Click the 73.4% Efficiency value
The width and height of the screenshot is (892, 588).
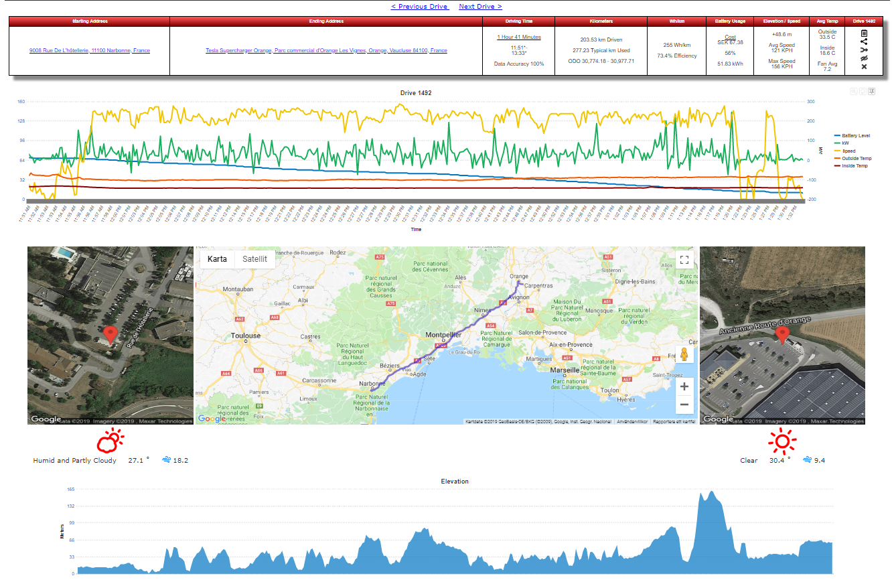tap(676, 56)
